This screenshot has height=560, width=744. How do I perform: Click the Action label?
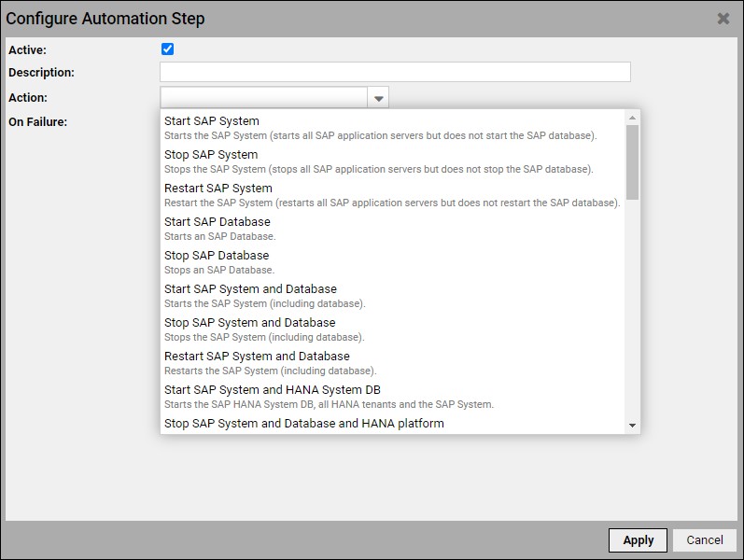click(28, 97)
